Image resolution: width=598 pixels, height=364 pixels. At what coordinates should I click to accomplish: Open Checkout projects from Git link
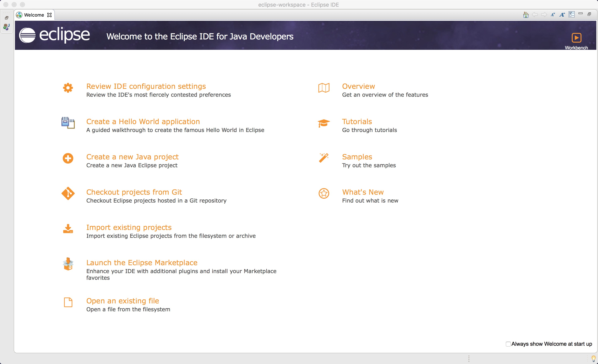point(134,192)
